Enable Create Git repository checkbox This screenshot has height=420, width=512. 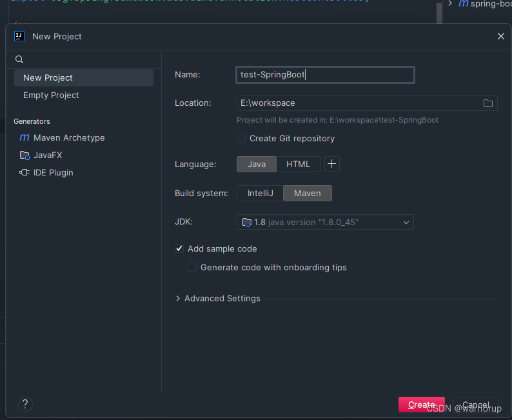tap(241, 138)
